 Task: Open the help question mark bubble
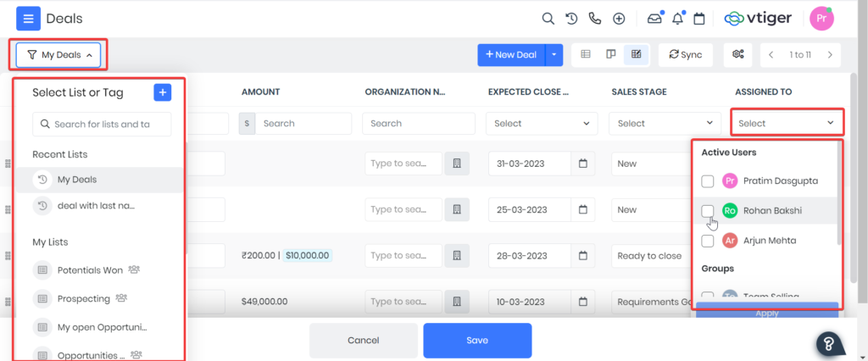click(829, 344)
